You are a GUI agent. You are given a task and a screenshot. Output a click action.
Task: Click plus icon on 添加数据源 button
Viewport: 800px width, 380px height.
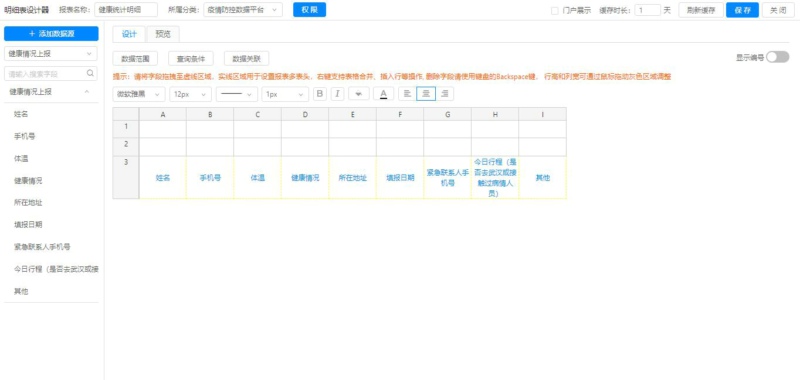(x=32, y=34)
